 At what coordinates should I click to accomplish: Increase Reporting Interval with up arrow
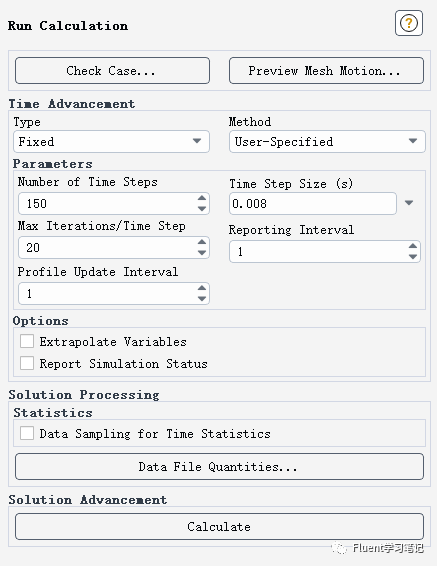[412, 246]
